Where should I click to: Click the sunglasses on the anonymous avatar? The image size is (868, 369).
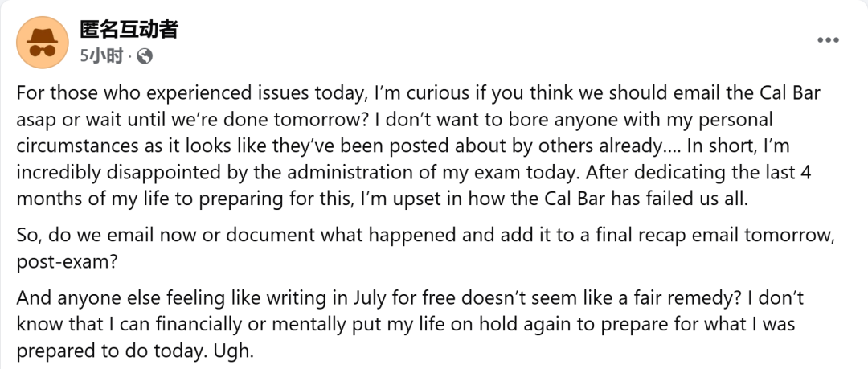click(43, 51)
